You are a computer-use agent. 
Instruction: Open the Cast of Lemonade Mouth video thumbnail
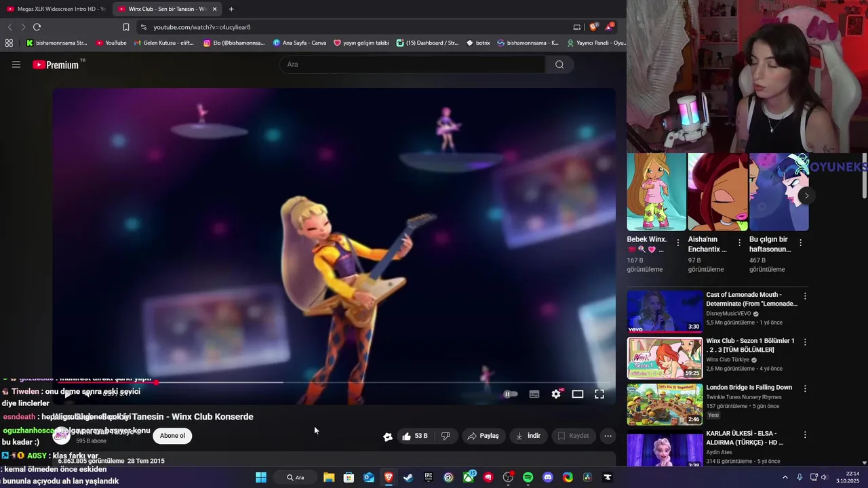click(x=665, y=311)
